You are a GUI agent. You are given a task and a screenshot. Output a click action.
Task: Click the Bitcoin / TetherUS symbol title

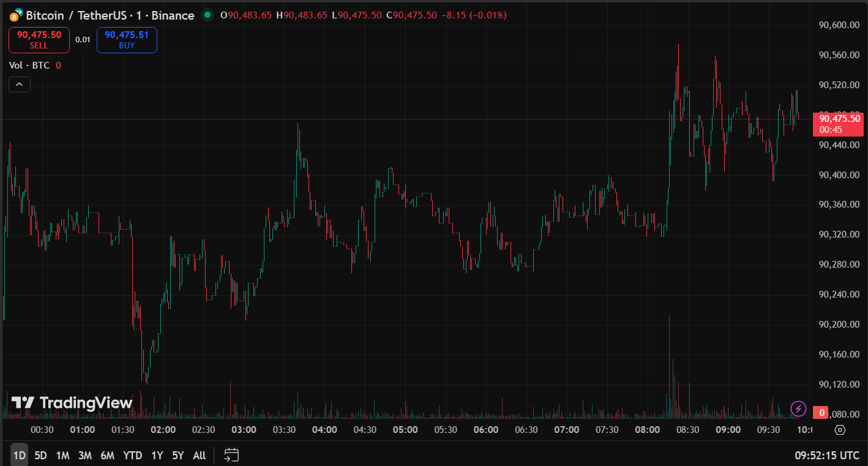[110, 15]
